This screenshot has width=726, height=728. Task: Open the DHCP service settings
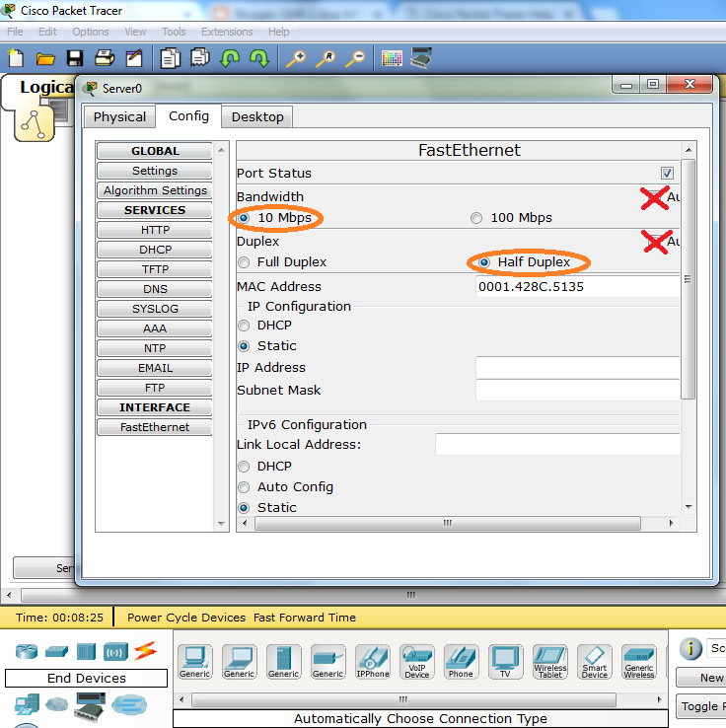click(x=155, y=250)
